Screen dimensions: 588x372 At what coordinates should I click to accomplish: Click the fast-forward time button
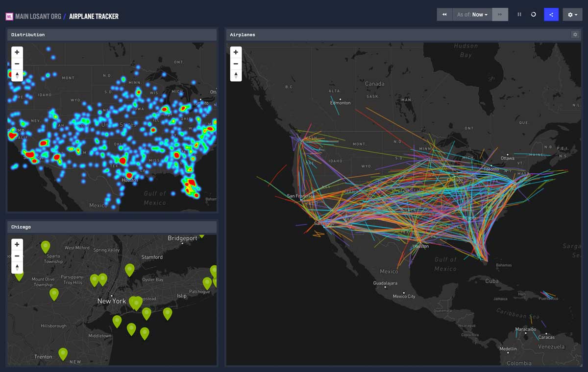500,14
